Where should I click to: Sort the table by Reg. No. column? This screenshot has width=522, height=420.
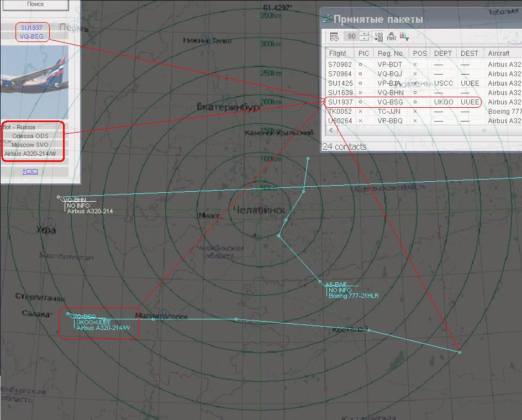[x=391, y=54]
